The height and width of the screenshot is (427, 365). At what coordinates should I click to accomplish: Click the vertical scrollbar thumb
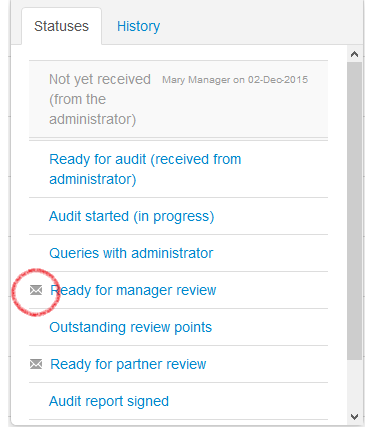[355, 211]
